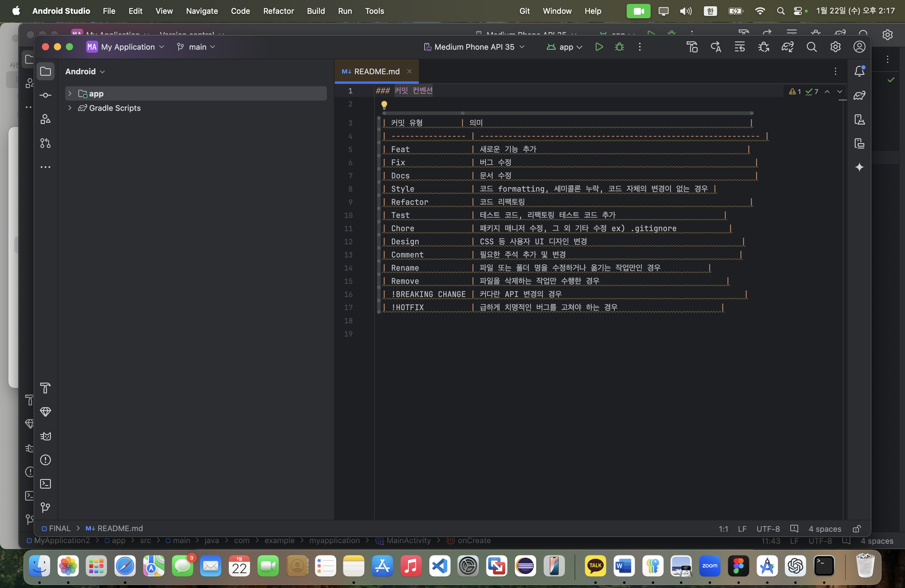Image resolution: width=905 pixels, height=588 pixels.
Task: Expand the Gradle Scripts node
Action: (x=70, y=108)
